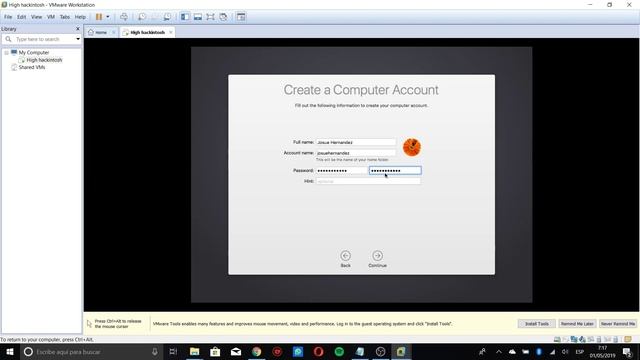
Task: Switch to Unity mode icon
Action: [x=223, y=17]
